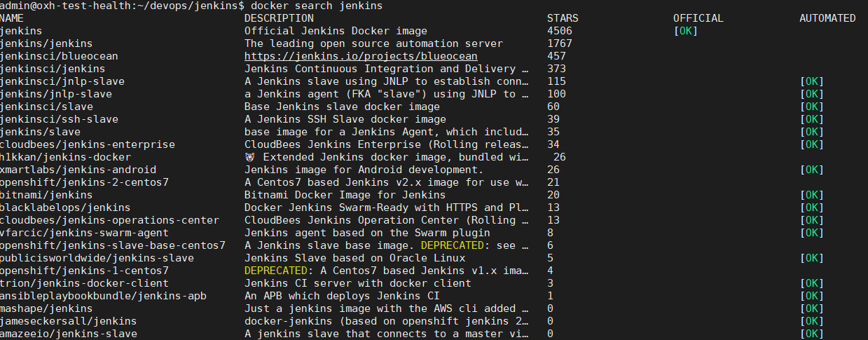Click 'A Jenkins SSH Slave docker image' text

[345, 119]
